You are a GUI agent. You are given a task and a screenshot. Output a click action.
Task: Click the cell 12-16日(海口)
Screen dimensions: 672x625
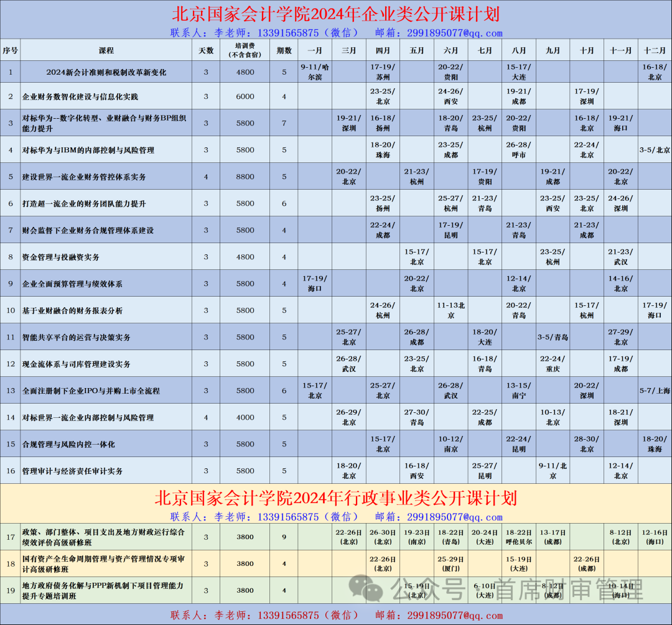pos(655,537)
